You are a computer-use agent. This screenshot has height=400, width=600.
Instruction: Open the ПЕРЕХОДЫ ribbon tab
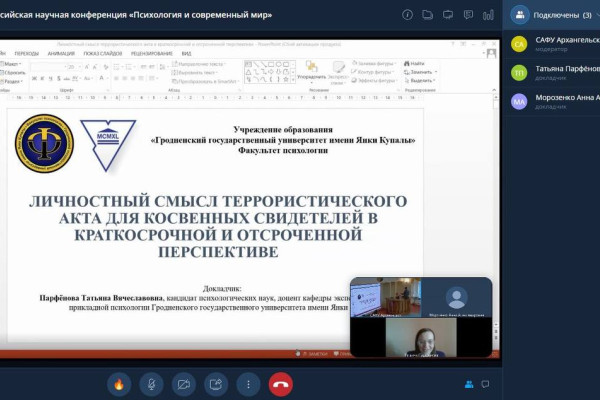point(27,53)
